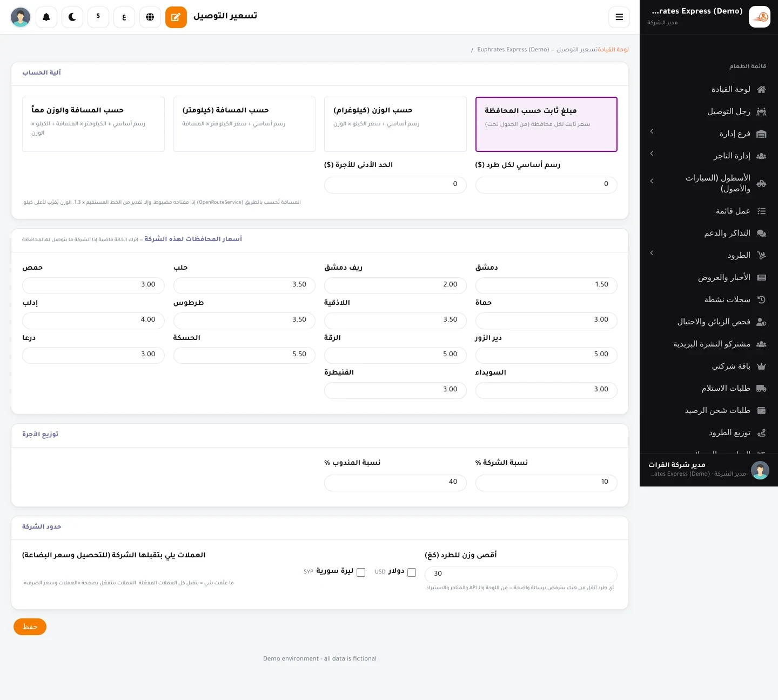Click the طلبات شحن الرصيد wallet icon
The width and height of the screenshot is (778, 700).
761,410
